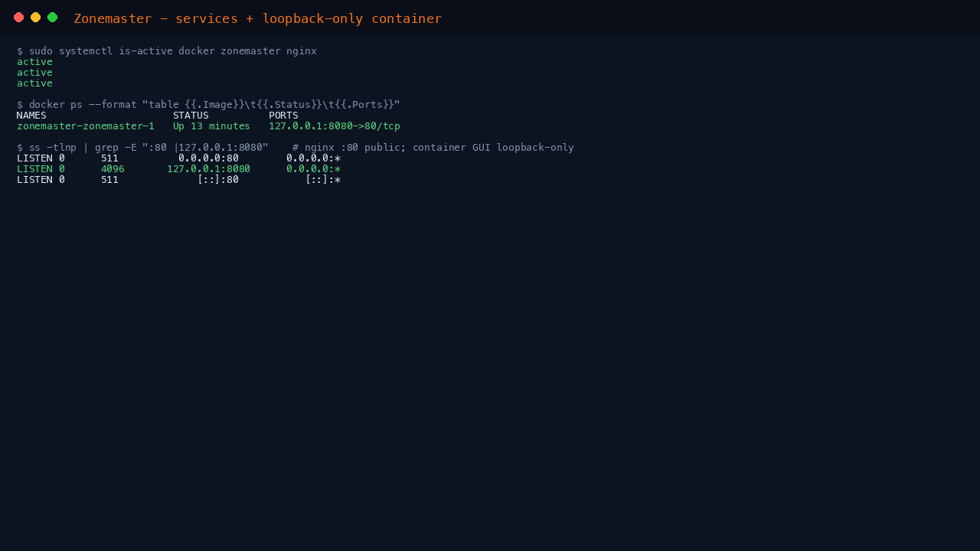This screenshot has width=980, height=551.
Task: Click the sudo systemctl is-active command line
Action: [167, 51]
